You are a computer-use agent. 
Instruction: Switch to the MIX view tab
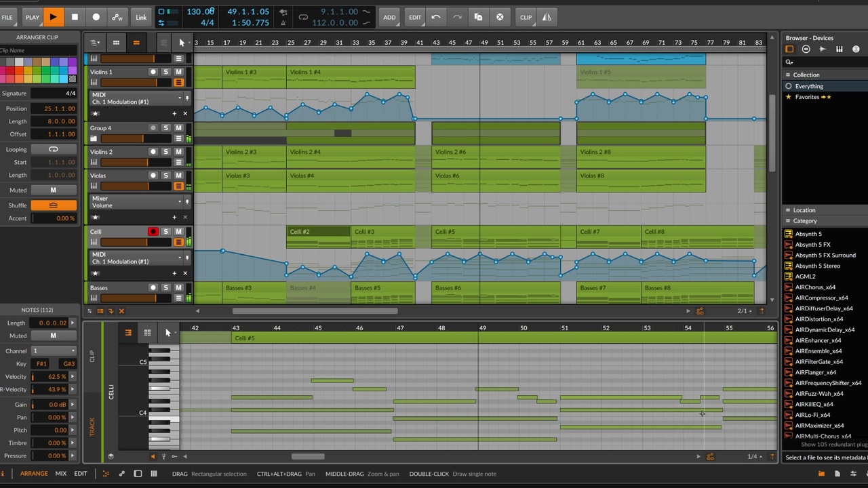pyautogui.click(x=61, y=474)
